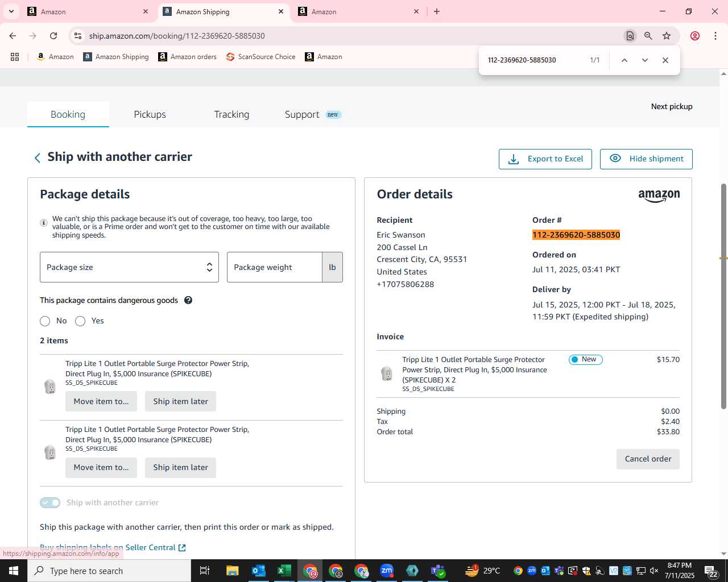Open Amazon orders bookmark

point(188,57)
